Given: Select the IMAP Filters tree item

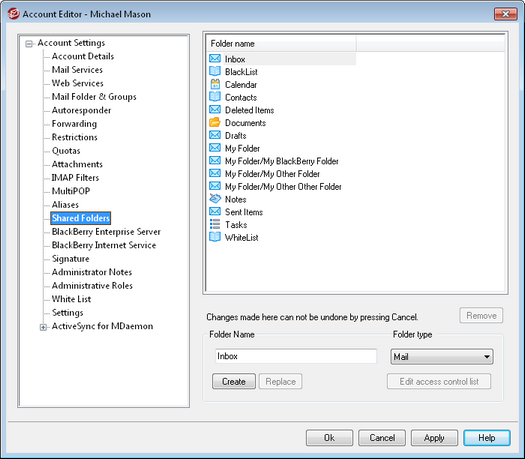Looking at the screenshot, I should (75, 177).
